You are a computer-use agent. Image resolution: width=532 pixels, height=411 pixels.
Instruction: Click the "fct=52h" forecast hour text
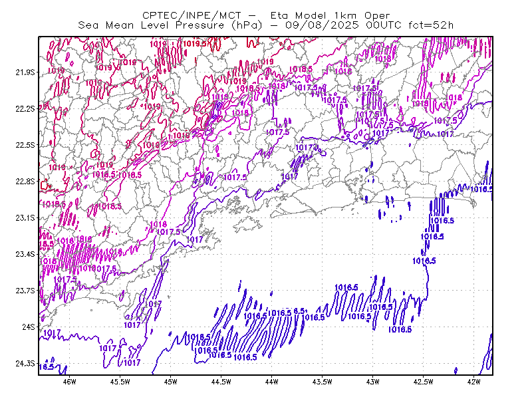point(431,25)
